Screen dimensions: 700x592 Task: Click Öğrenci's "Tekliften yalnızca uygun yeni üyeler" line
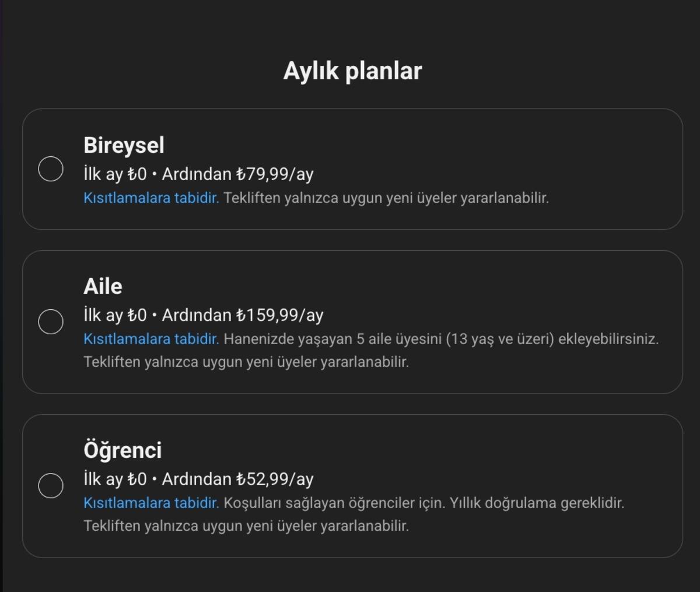click(246, 526)
